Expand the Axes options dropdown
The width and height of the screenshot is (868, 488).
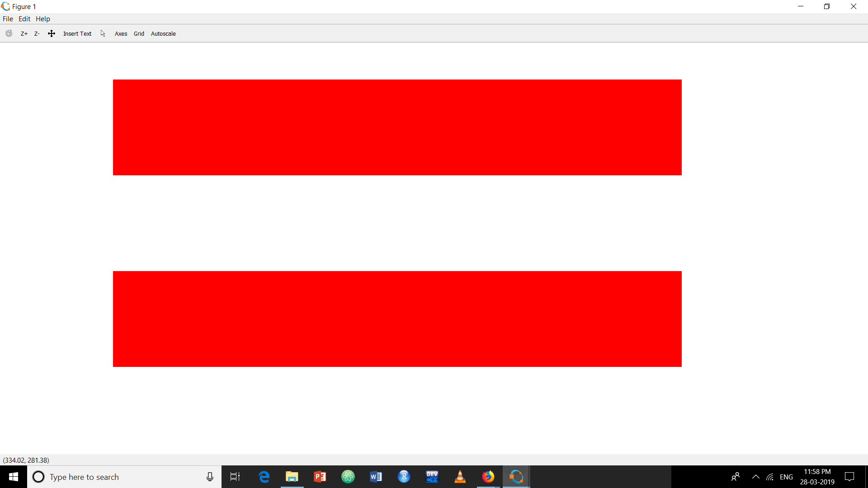pos(120,33)
